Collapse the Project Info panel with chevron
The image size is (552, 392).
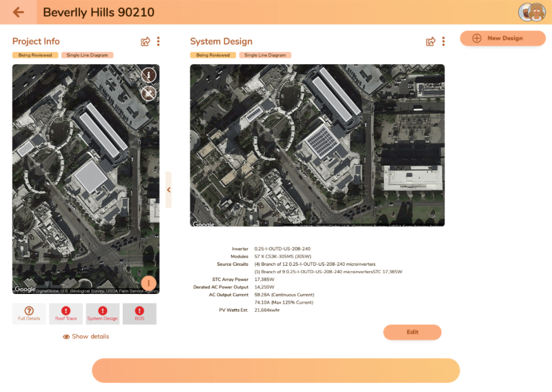click(168, 190)
